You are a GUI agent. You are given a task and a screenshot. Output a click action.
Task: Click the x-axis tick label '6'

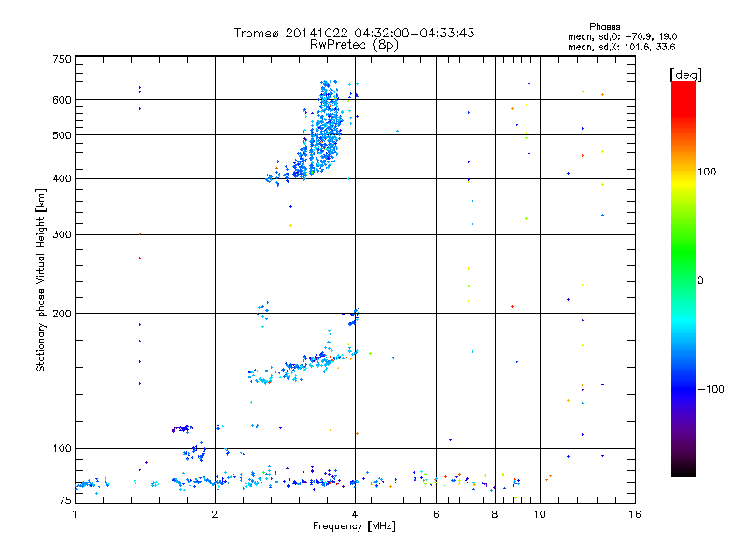(436, 514)
